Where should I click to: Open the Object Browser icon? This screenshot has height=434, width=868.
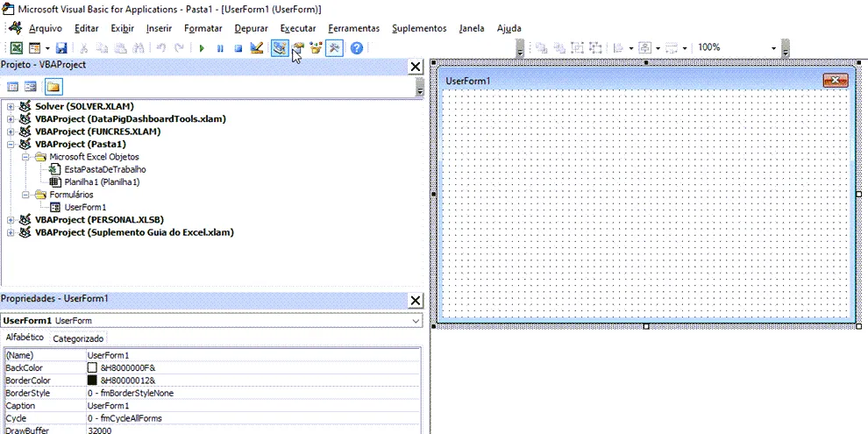pos(317,48)
